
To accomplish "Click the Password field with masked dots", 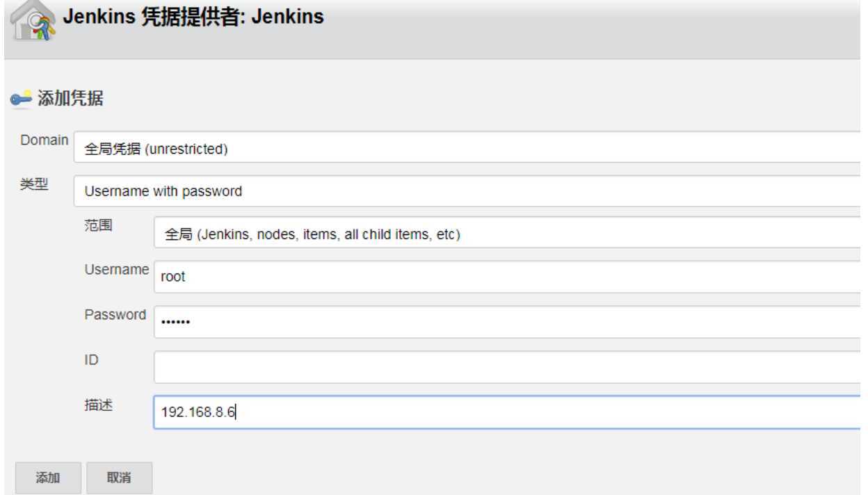I will tap(507, 322).
